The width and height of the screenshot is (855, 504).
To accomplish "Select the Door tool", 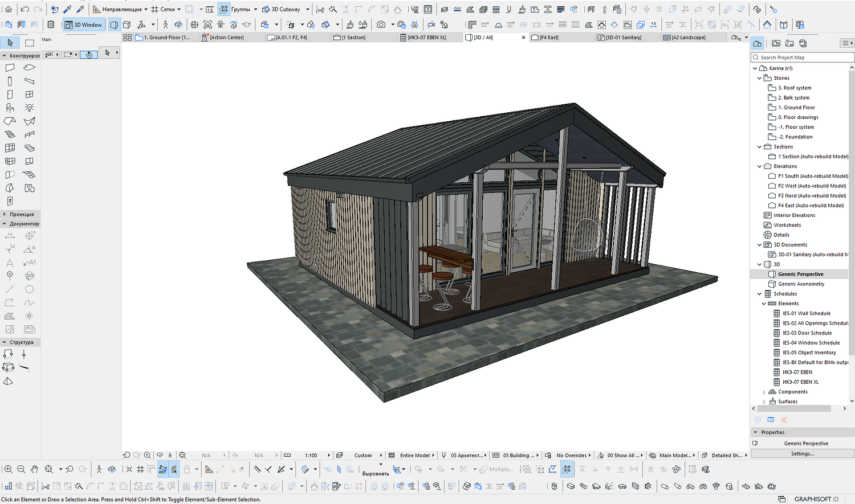I will click(10, 95).
